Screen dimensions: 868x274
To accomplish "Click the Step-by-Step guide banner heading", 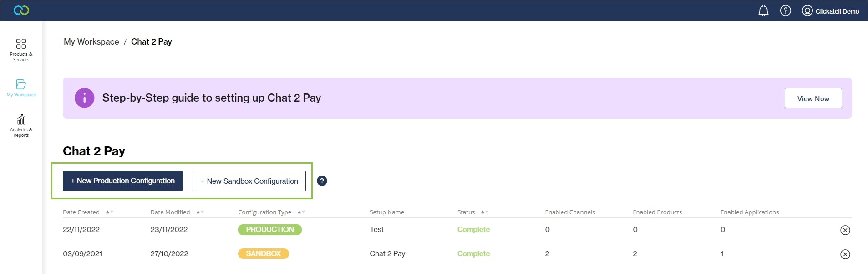I will pos(212,98).
